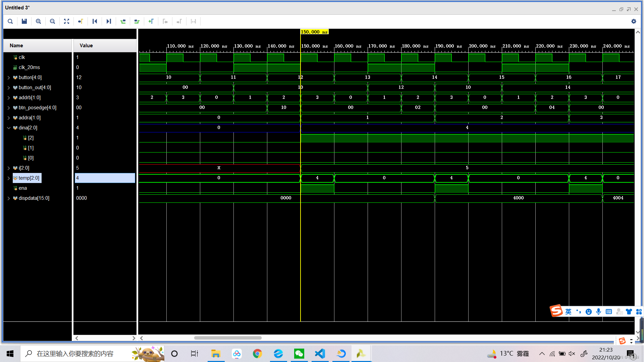Click the Value column header
The height and width of the screenshot is (362, 644).
(86, 46)
